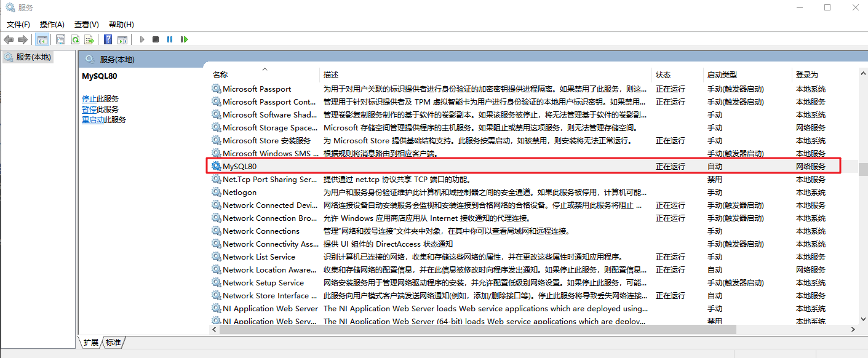Click the 重启动 link for MySQL80 service

93,119
